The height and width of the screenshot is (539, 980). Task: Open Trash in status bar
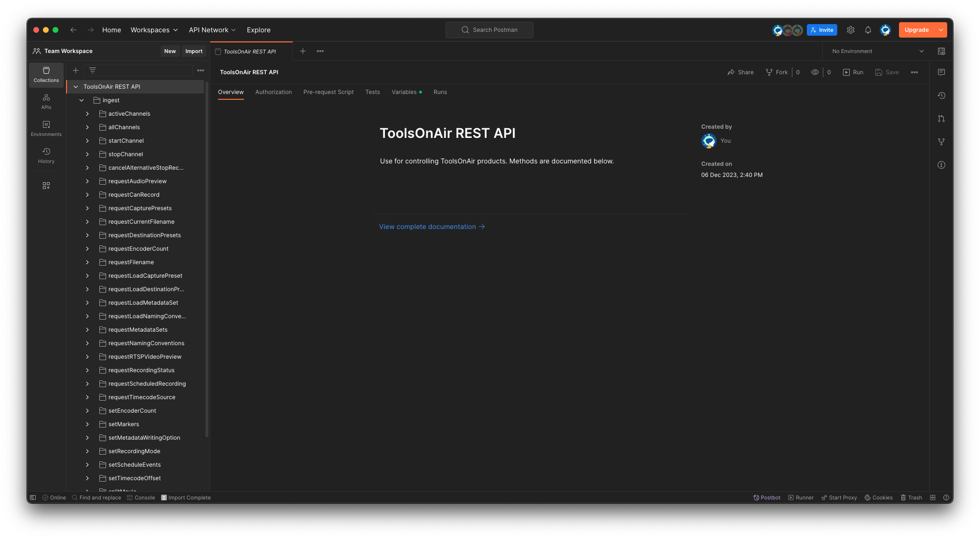(x=911, y=498)
